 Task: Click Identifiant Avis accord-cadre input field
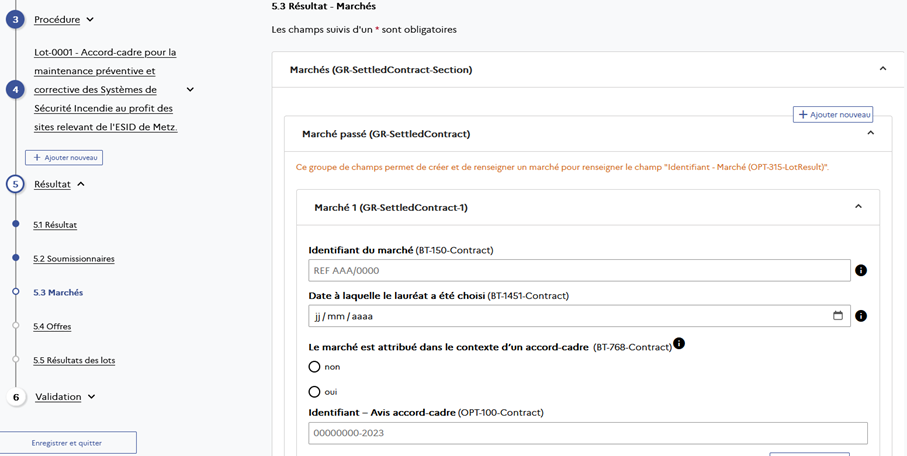(x=588, y=433)
